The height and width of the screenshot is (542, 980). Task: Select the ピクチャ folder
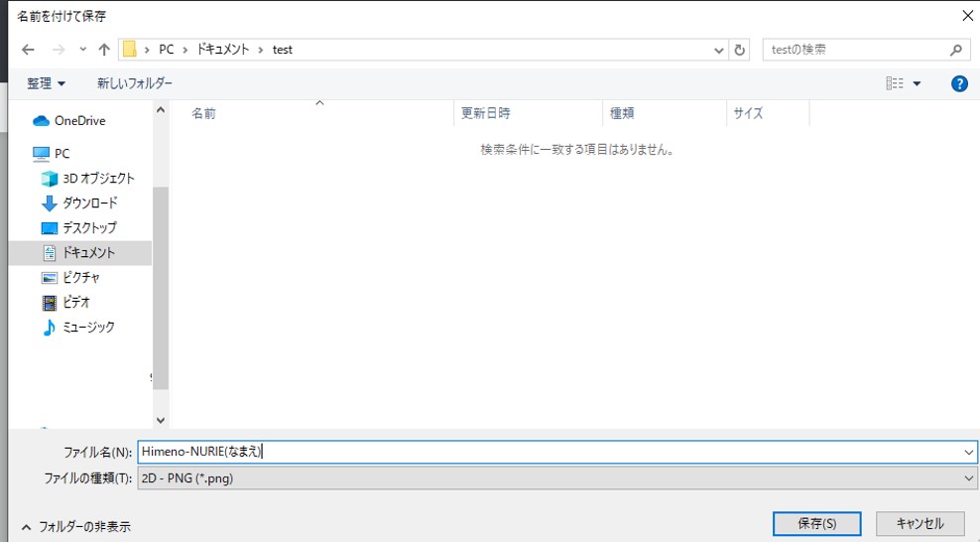pyautogui.click(x=81, y=278)
